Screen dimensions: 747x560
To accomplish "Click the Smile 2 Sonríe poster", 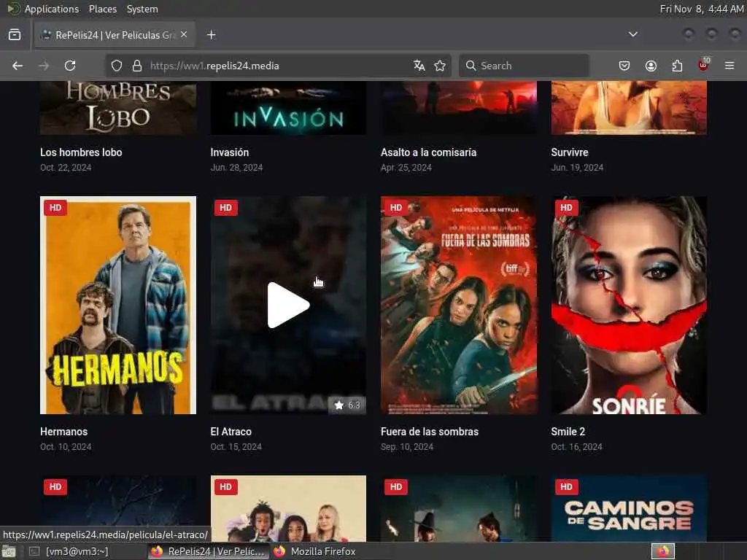I will pos(629,306).
